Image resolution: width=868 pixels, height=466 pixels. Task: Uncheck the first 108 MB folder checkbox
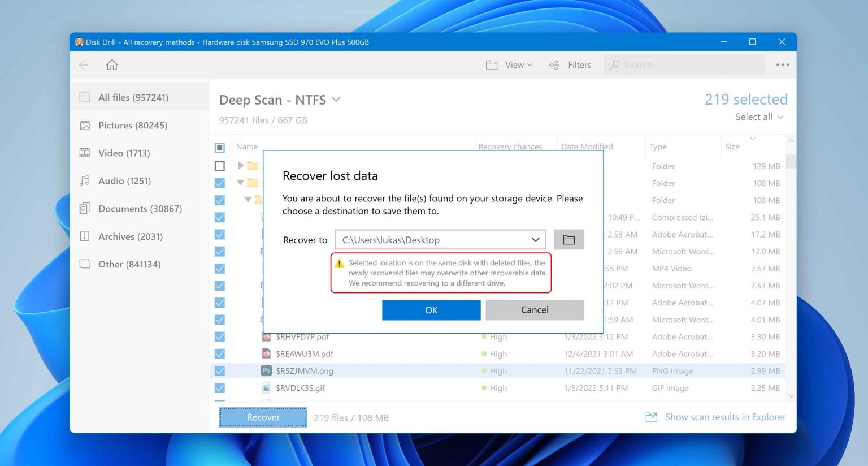(x=220, y=183)
